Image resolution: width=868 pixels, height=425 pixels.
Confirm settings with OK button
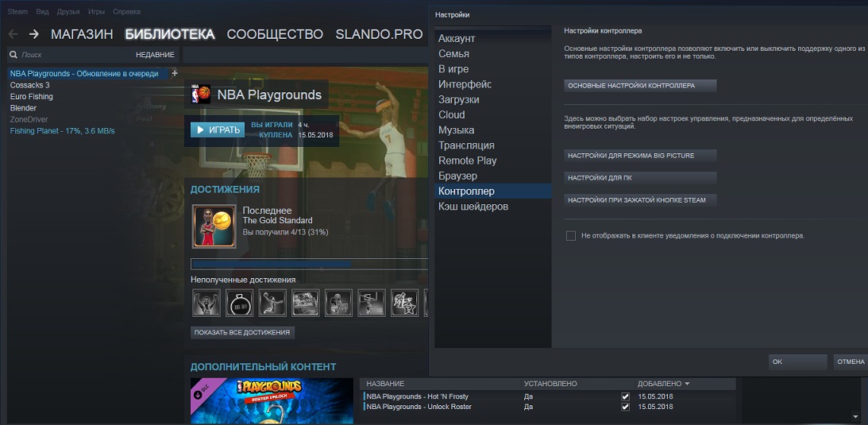[x=797, y=362]
